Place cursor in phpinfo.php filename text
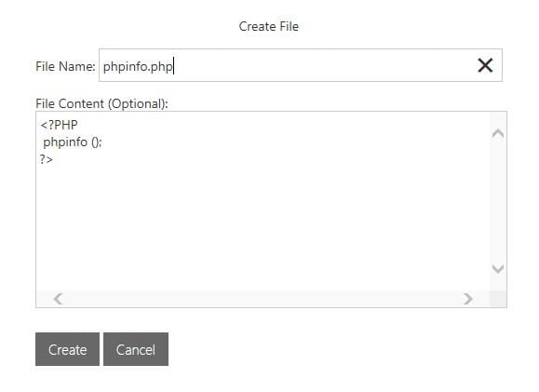The image size is (539, 392). click(138, 66)
